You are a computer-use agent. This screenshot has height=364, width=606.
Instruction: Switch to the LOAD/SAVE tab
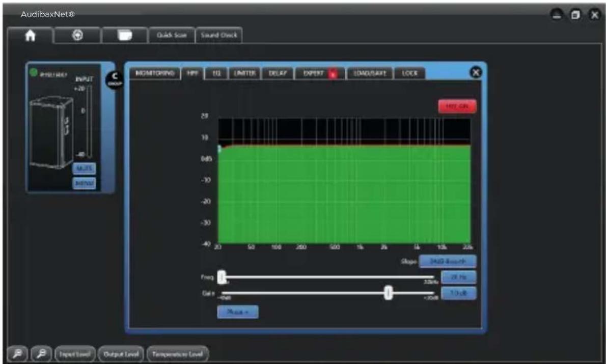370,73
